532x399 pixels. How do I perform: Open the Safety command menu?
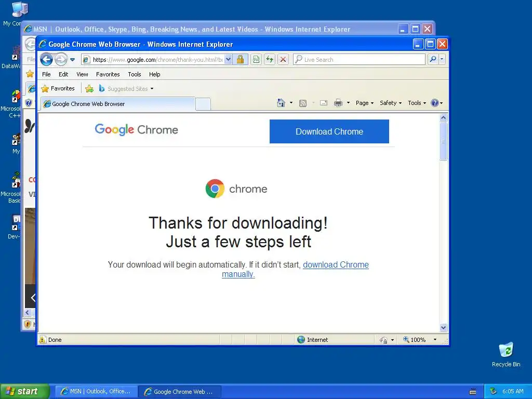pyautogui.click(x=391, y=103)
